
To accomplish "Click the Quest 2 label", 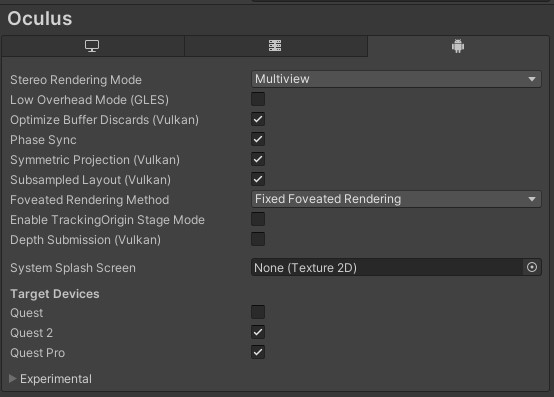I will coord(31,333).
